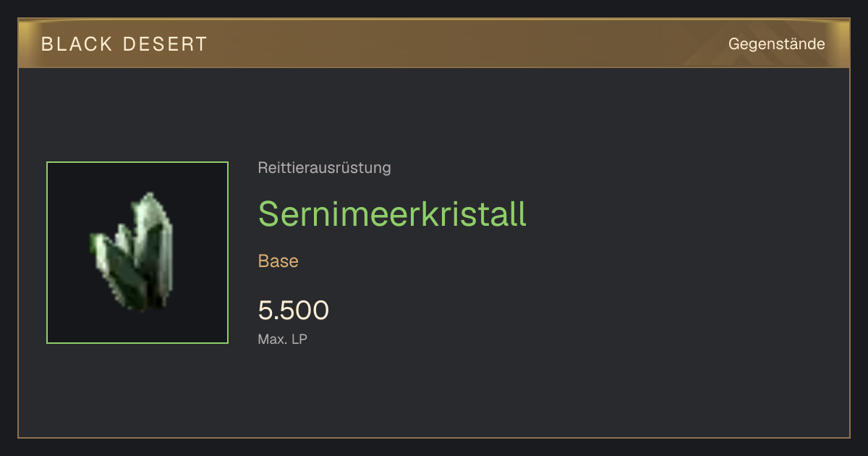Screen dimensions: 868x456
Task: Click the green Sernimeerkristall crystal icon
Action: [132, 252]
